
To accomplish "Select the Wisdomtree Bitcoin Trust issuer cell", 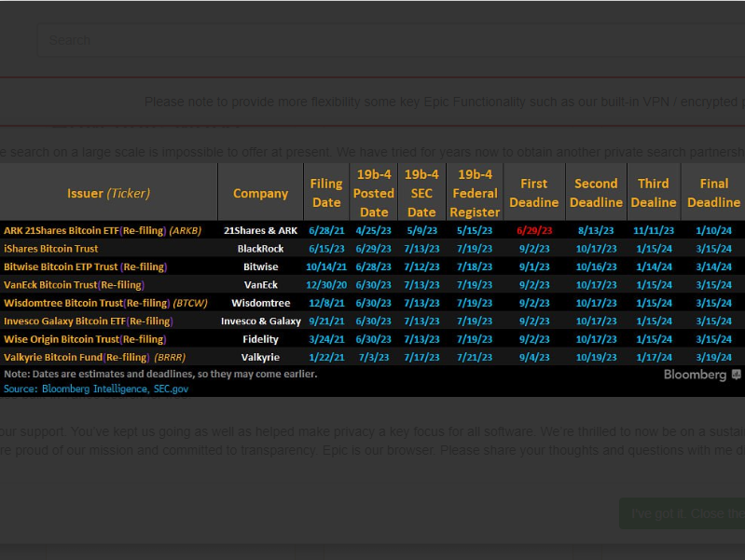I will (105, 303).
